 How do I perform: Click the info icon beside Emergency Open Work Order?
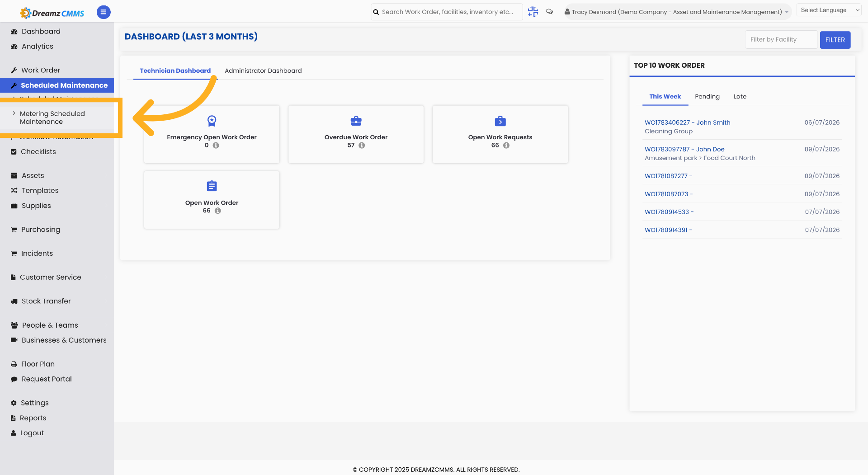[x=216, y=146]
